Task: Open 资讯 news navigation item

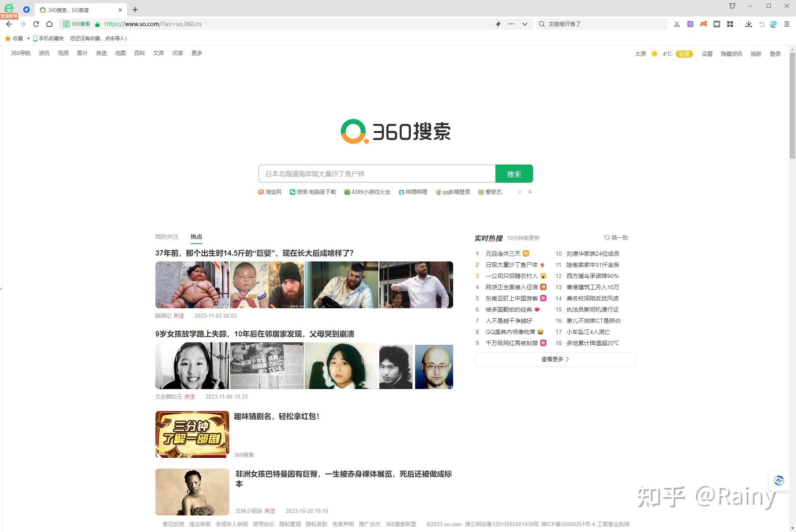Action: 44,53
